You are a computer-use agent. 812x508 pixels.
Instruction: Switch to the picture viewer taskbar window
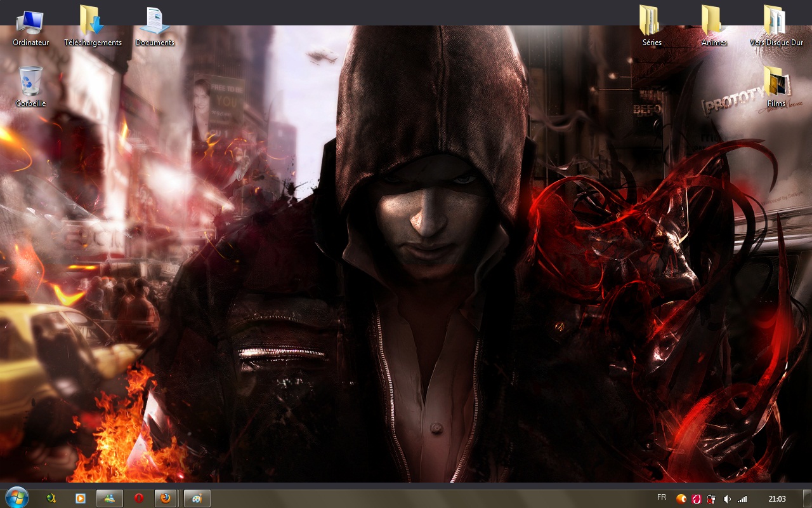(110, 498)
